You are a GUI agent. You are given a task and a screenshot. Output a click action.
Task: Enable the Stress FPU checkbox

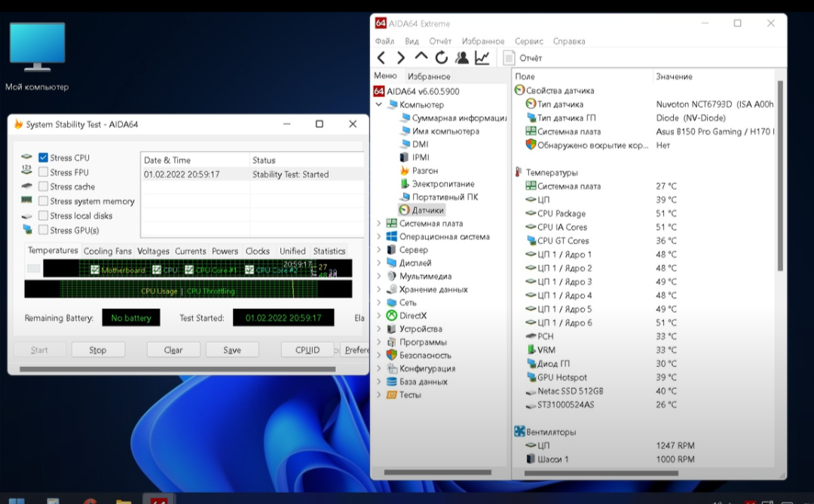43,172
